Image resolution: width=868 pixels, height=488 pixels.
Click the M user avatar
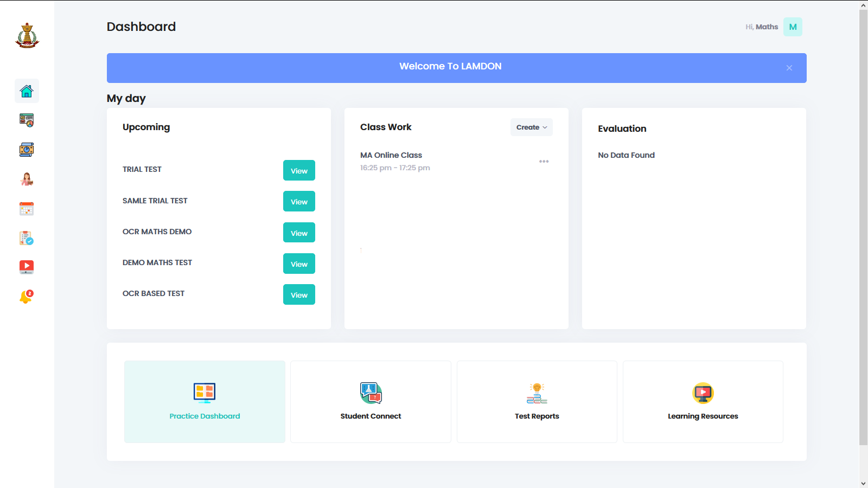coord(793,27)
